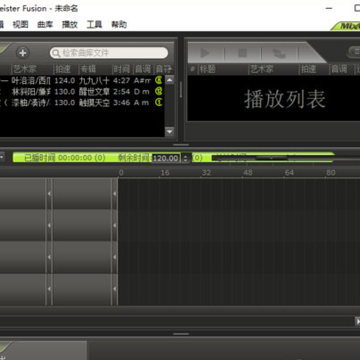The height and width of the screenshot is (360, 360).
Task: Click the playlist # column header
Action: click(193, 69)
